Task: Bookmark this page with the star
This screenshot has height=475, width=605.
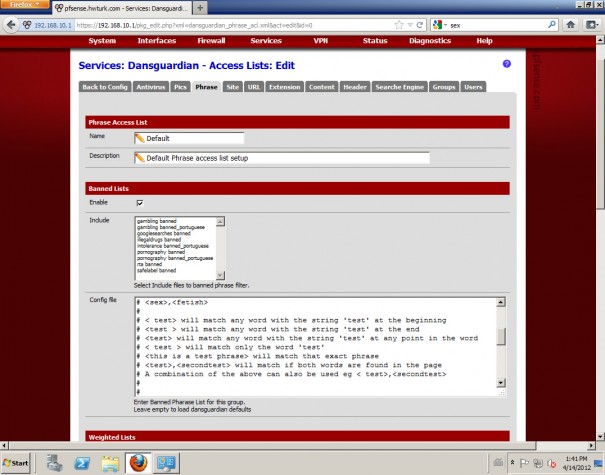Action: tap(399, 25)
